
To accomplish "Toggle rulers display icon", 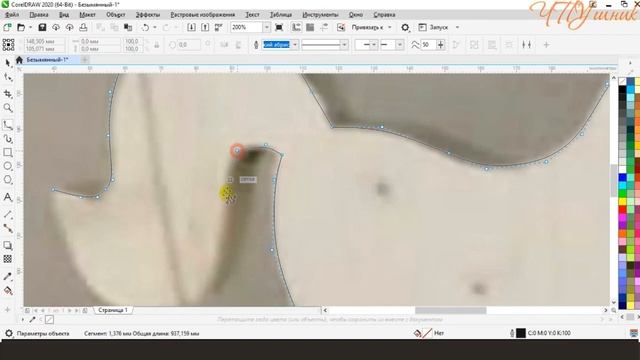I will 296,27.
